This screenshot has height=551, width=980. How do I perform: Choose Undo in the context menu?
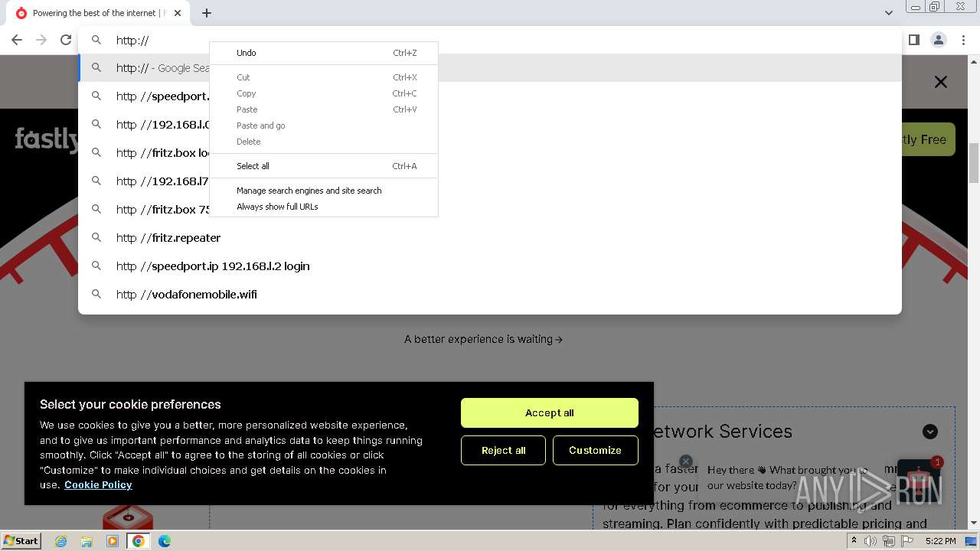pos(324,53)
